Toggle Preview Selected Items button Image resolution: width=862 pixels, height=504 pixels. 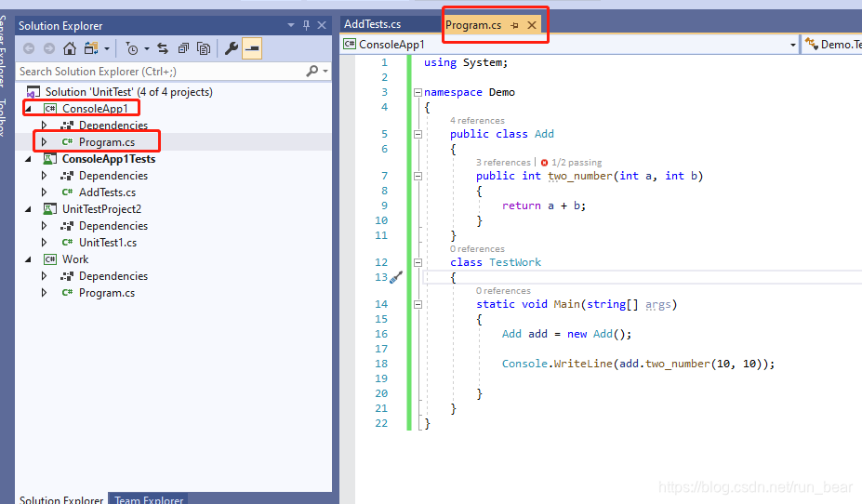[x=252, y=49]
